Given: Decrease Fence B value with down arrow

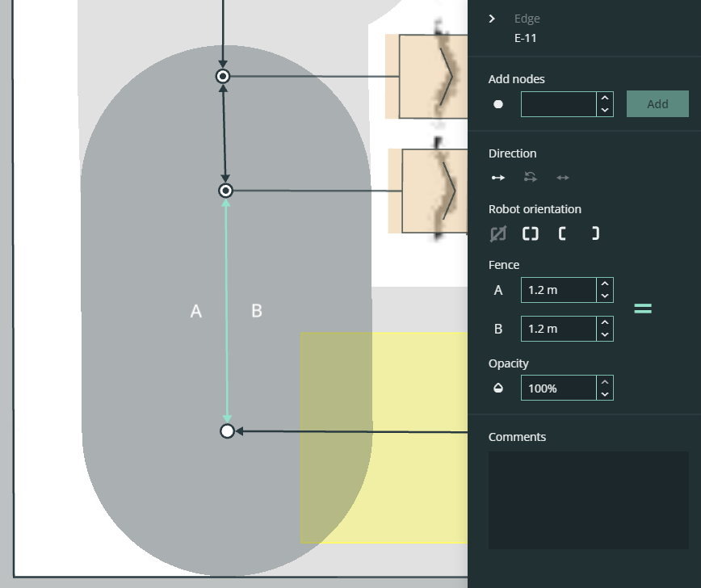Looking at the screenshot, I should (605, 334).
